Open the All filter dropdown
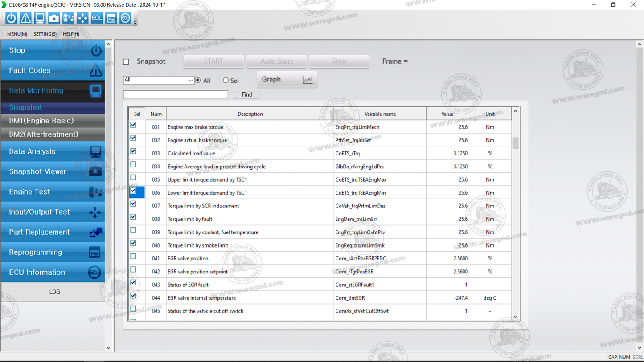The image size is (644, 362). 190,81
